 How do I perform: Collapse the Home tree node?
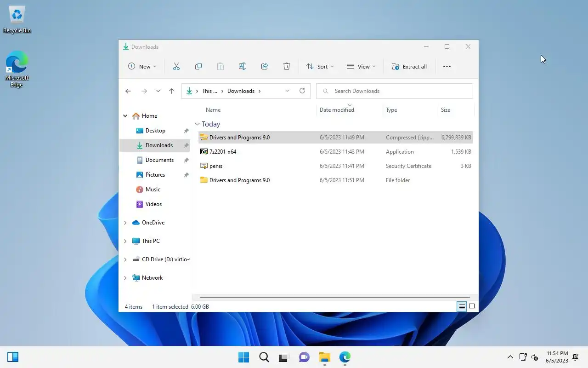click(x=125, y=116)
